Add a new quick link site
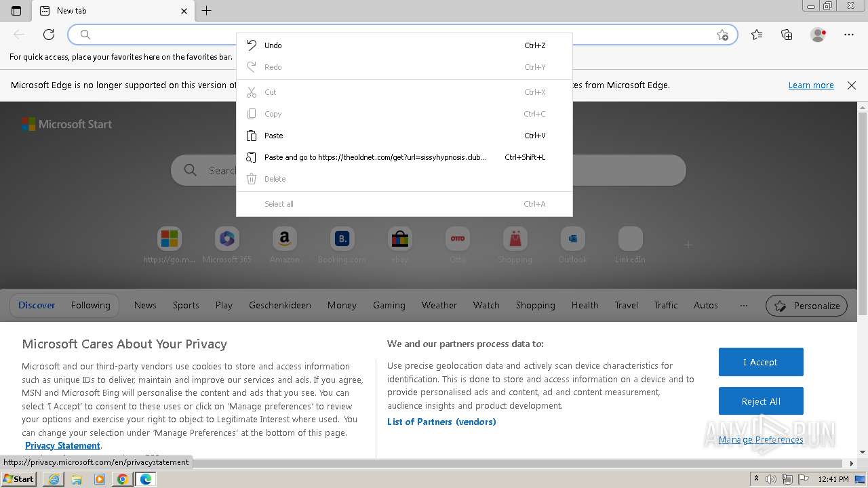 click(688, 245)
